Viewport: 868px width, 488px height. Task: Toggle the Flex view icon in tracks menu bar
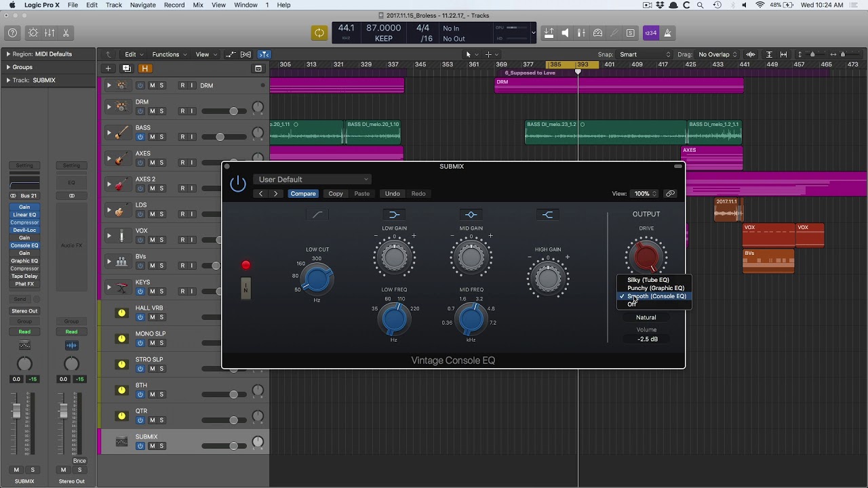pyautogui.click(x=246, y=54)
